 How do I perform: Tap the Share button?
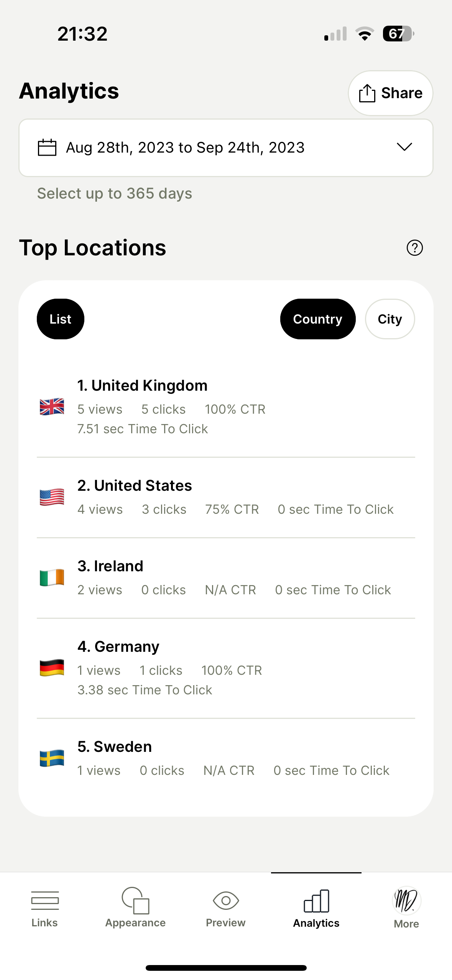coord(390,93)
